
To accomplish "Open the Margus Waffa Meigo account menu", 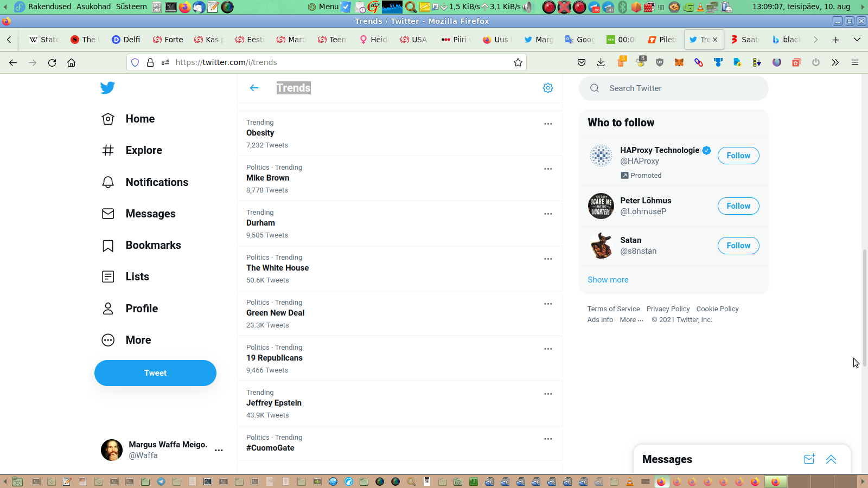I will point(162,450).
